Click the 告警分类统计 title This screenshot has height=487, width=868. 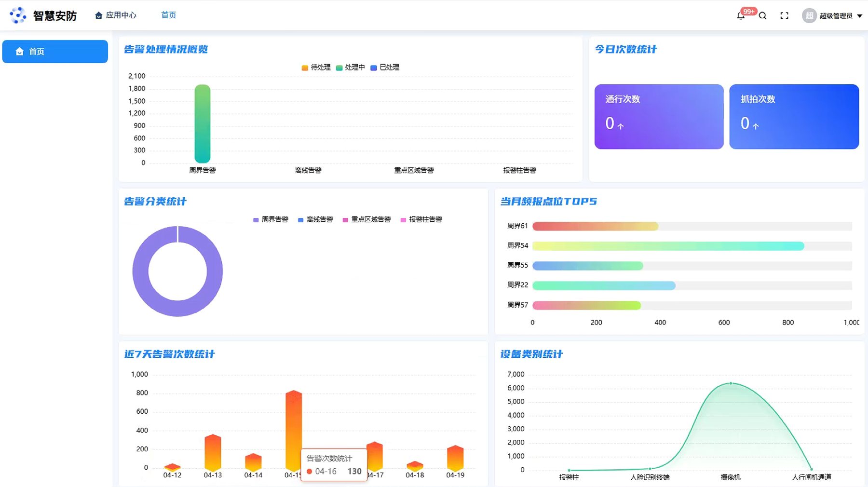pos(155,202)
